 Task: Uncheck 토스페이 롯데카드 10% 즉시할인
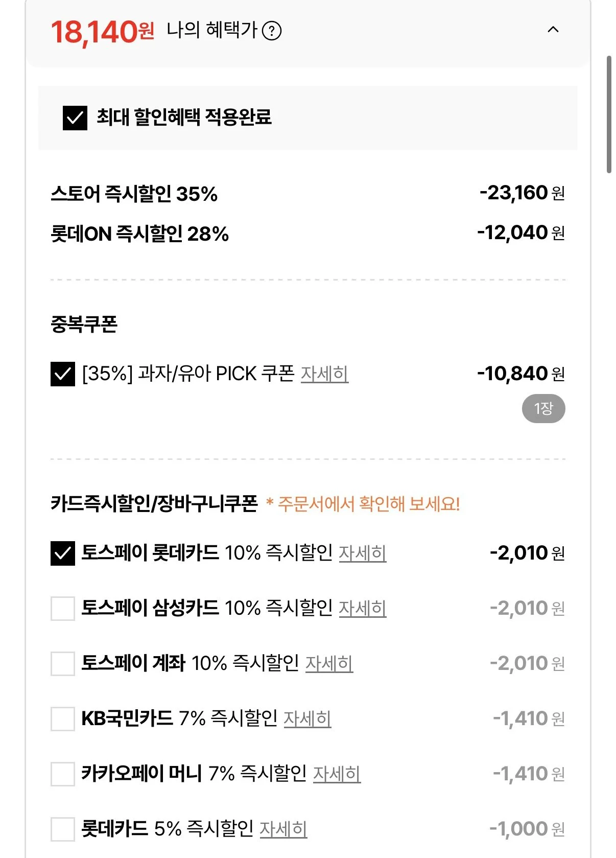[63, 553]
